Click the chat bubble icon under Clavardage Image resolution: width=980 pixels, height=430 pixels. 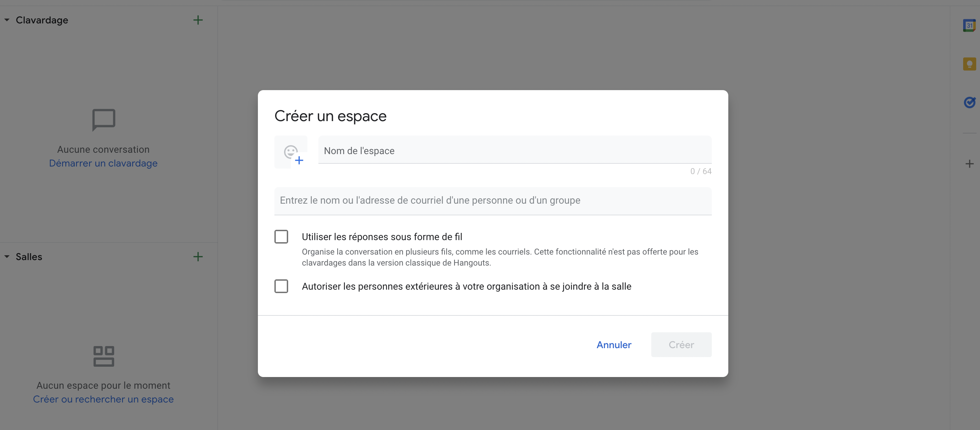pos(104,120)
